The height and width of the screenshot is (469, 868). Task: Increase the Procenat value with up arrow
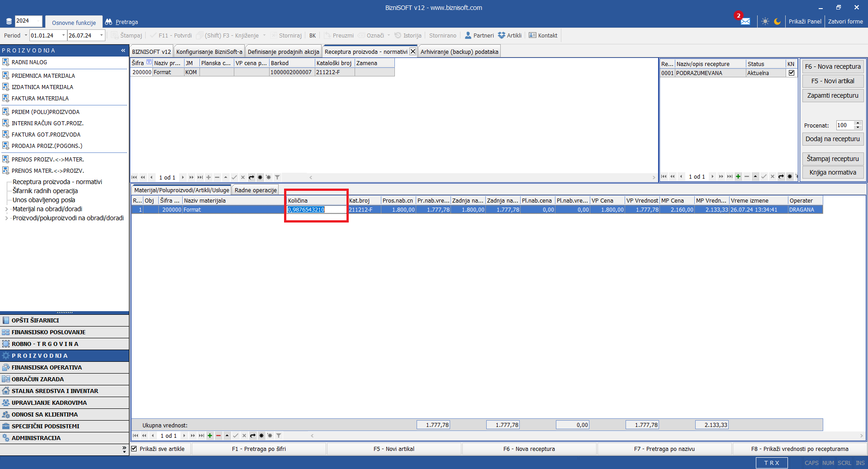click(x=858, y=123)
